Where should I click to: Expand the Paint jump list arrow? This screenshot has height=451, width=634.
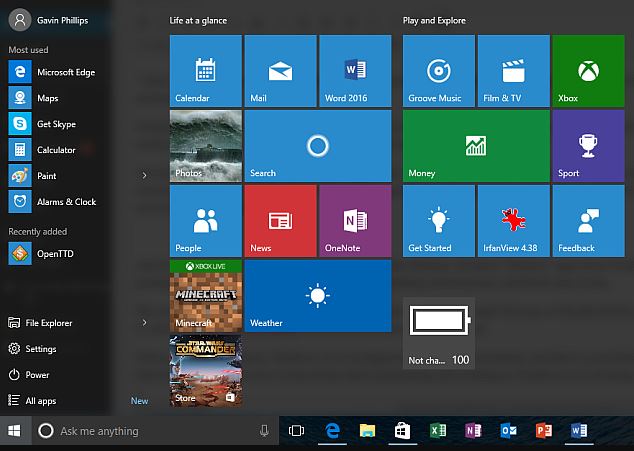tap(144, 176)
